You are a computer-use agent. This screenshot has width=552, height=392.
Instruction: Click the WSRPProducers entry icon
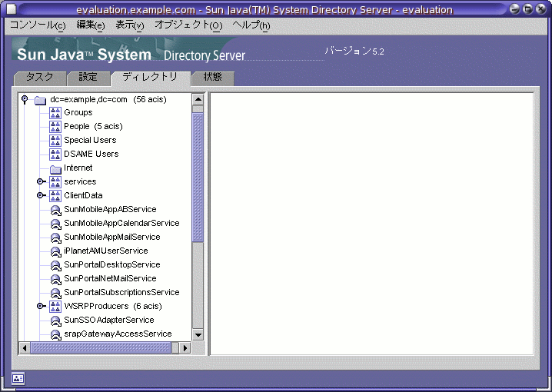55,307
